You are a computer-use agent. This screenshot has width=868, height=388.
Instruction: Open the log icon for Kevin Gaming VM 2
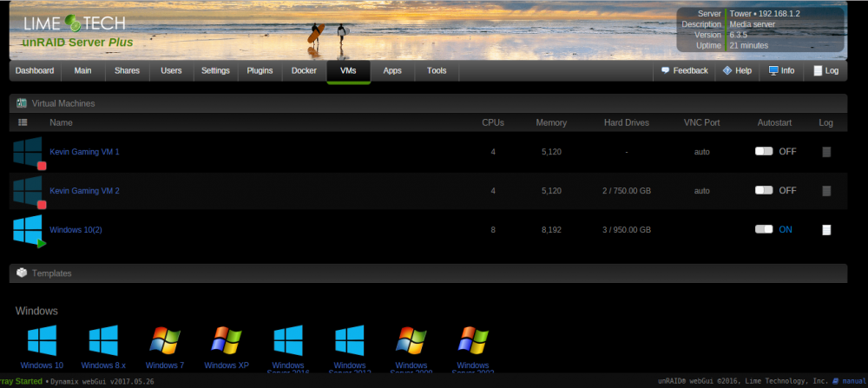[826, 191]
